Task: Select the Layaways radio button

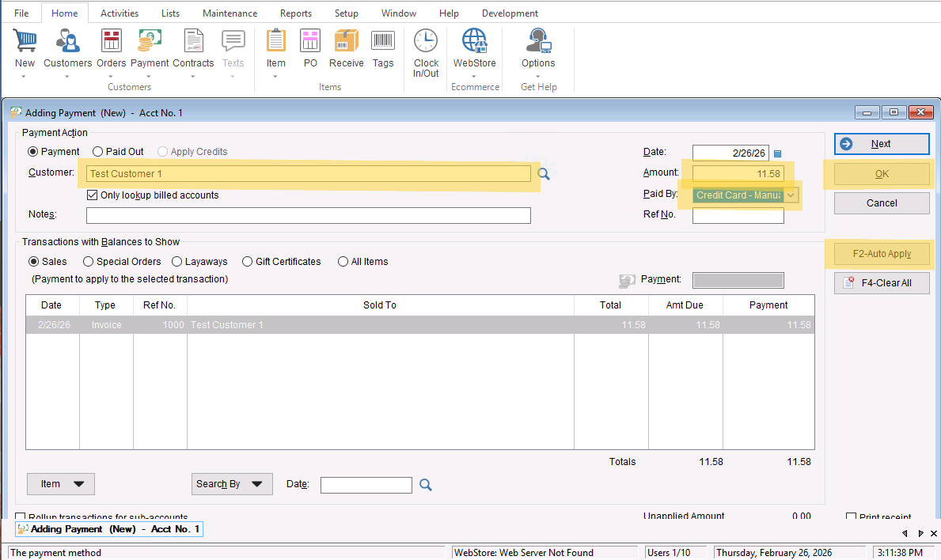Action: (176, 262)
